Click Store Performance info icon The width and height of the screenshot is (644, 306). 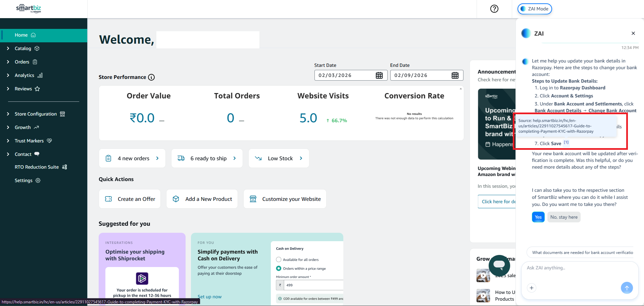click(x=151, y=77)
